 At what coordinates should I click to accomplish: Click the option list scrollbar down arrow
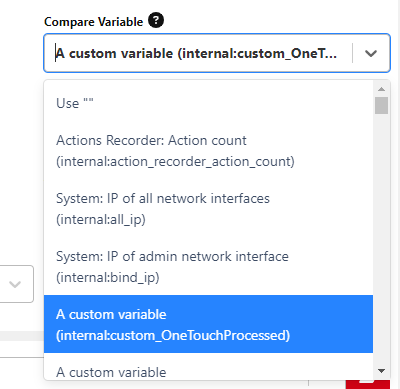[382, 371]
